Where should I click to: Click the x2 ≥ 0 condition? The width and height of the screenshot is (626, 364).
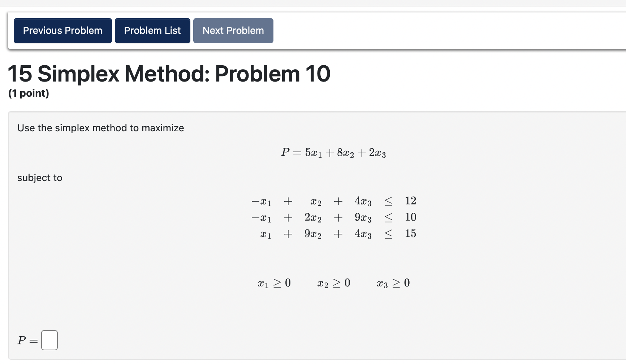[x=333, y=283]
